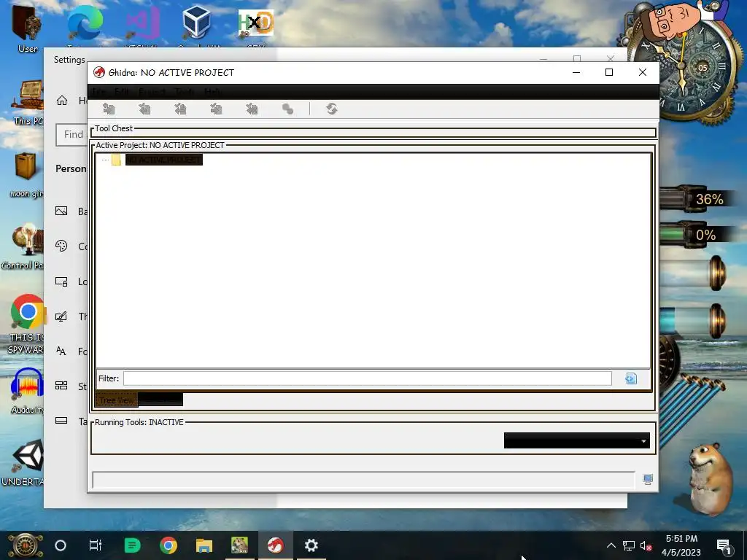
Task: Click the Cortana circle on the taskbar
Action: point(61,545)
